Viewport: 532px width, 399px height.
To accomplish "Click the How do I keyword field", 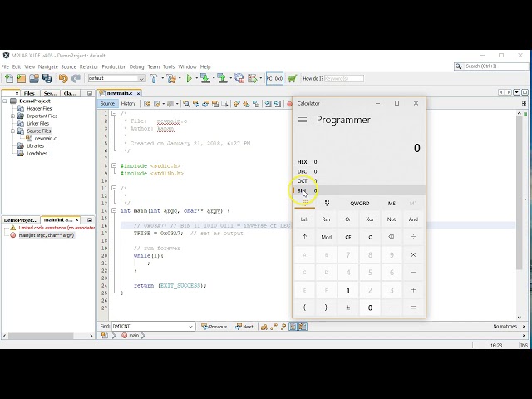I will [x=344, y=78].
